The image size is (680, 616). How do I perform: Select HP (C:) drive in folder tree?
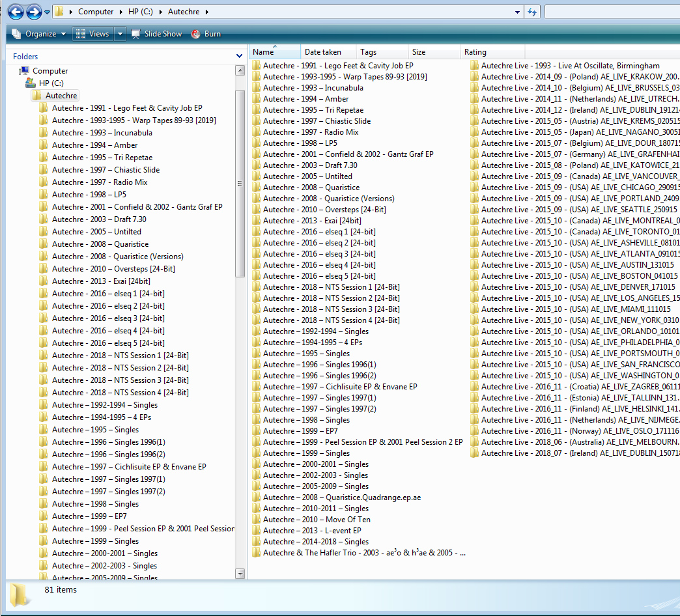(x=51, y=83)
